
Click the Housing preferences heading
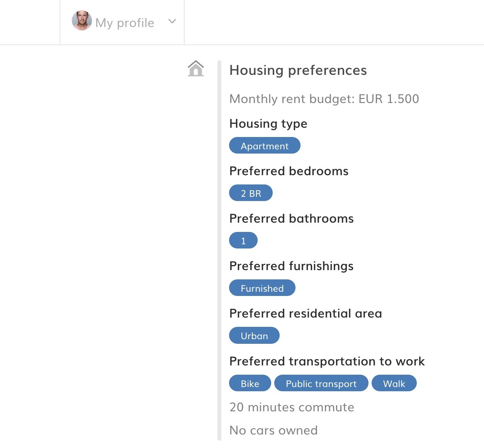click(x=298, y=70)
